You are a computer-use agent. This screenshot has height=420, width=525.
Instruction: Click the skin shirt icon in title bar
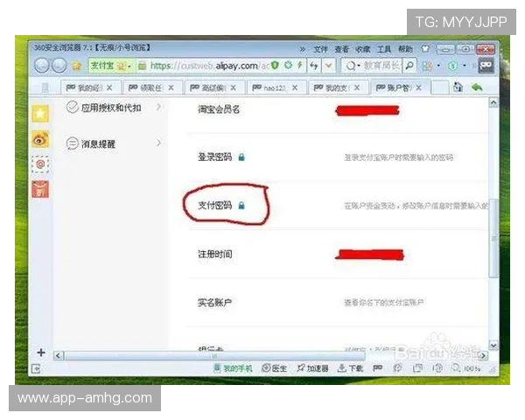pyautogui.click(x=425, y=49)
